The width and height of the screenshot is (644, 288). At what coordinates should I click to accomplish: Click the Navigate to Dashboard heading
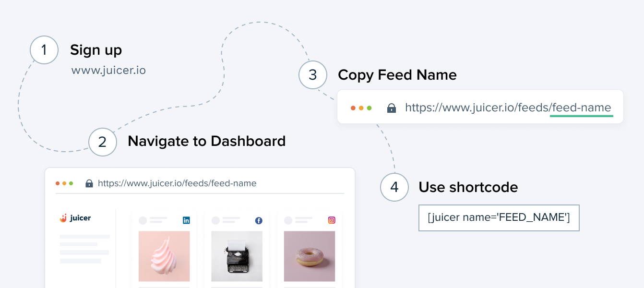[207, 141]
